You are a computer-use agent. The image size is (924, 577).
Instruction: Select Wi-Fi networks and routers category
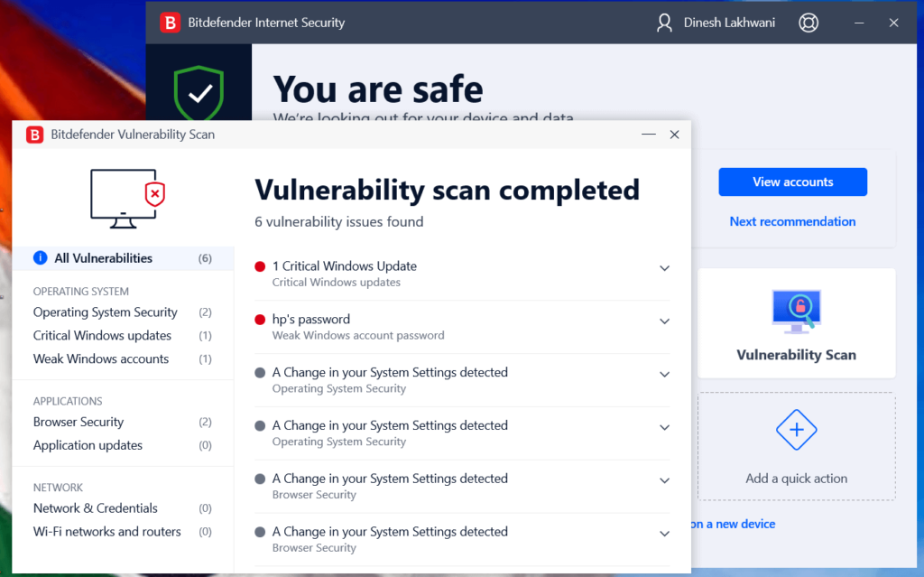click(x=123, y=532)
